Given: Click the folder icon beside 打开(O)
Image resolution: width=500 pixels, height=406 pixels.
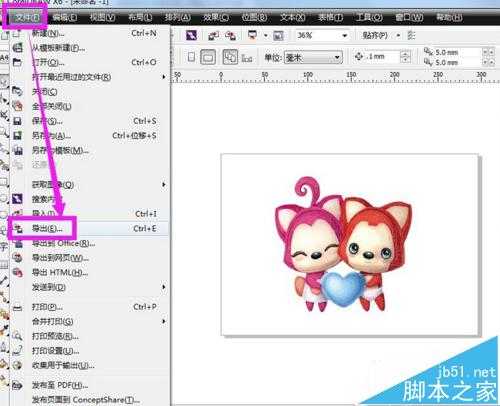Looking at the screenshot, I should coord(17,62).
